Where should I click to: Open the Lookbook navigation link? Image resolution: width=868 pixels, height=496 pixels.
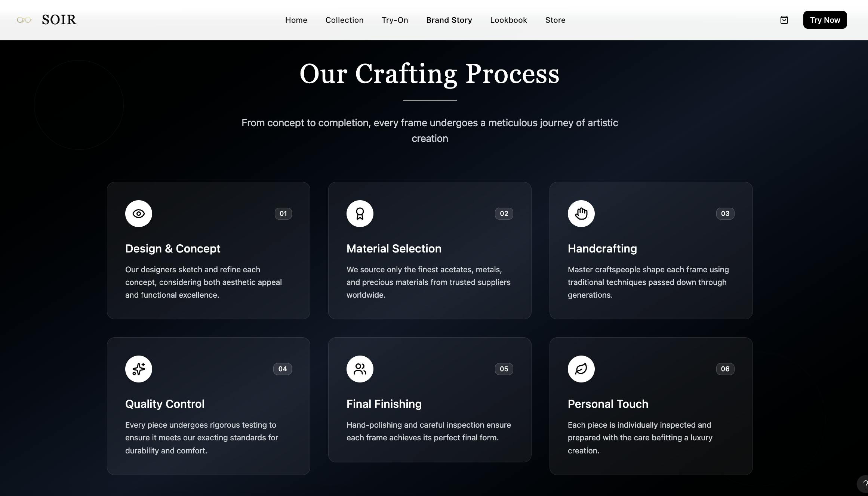(x=508, y=20)
